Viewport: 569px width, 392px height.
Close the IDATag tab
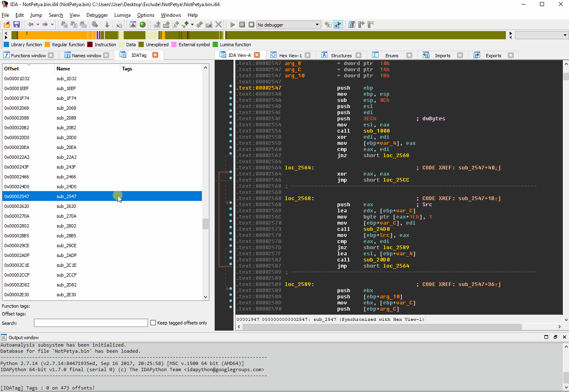click(x=155, y=55)
